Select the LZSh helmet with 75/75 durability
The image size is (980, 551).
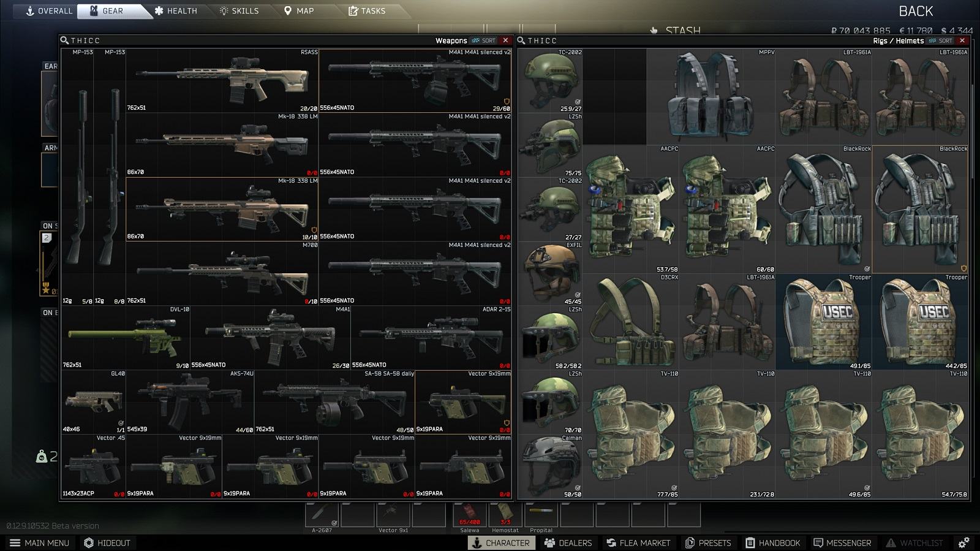551,145
